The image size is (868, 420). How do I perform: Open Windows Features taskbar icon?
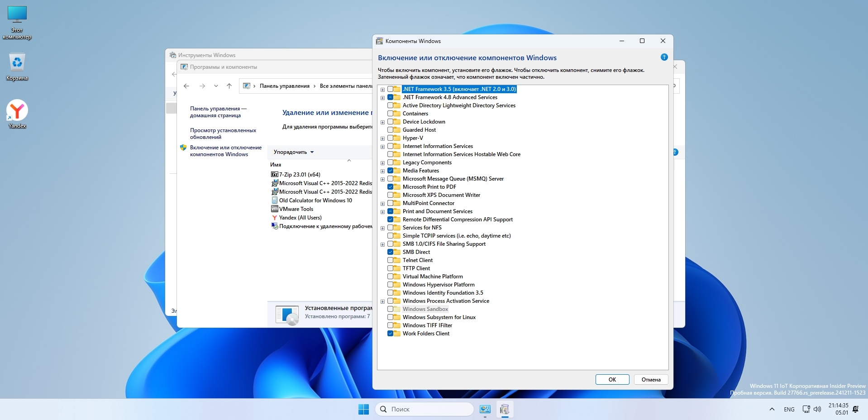pyautogui.click(x=505, y=409)
